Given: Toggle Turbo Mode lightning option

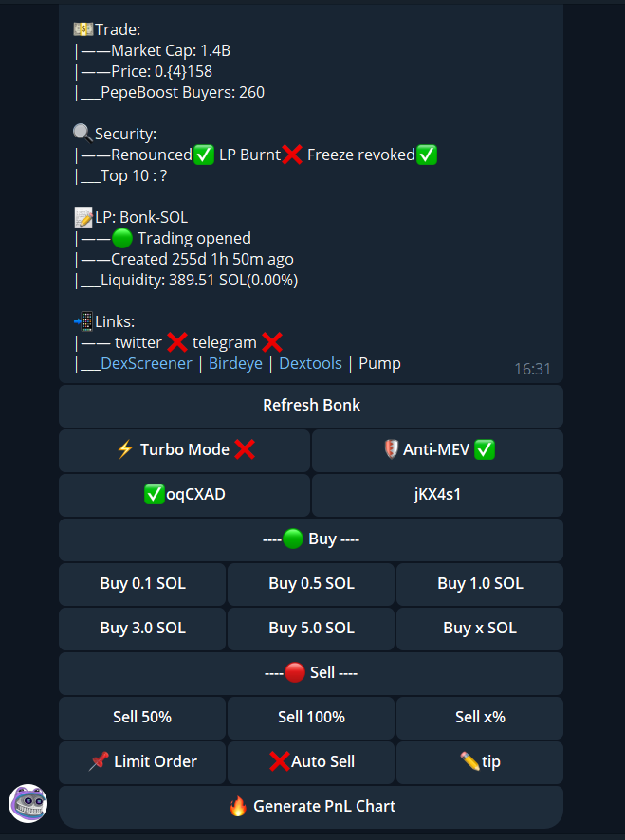Looking at the screenshot, I should [184, 450].
